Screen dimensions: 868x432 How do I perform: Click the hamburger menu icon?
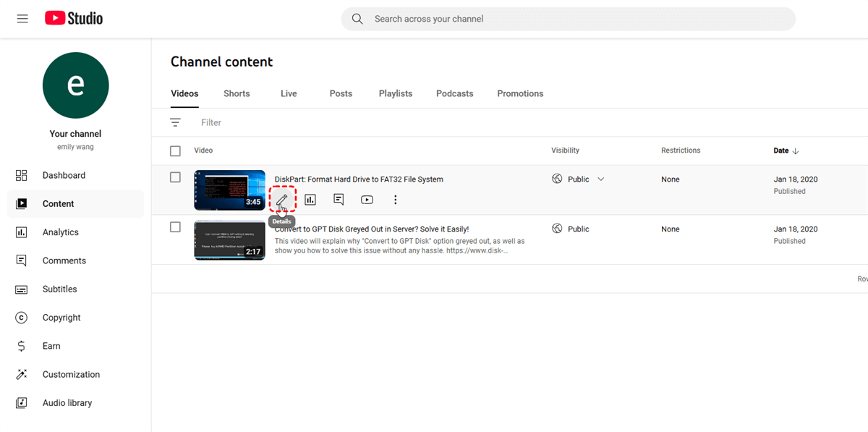point(22,19)
